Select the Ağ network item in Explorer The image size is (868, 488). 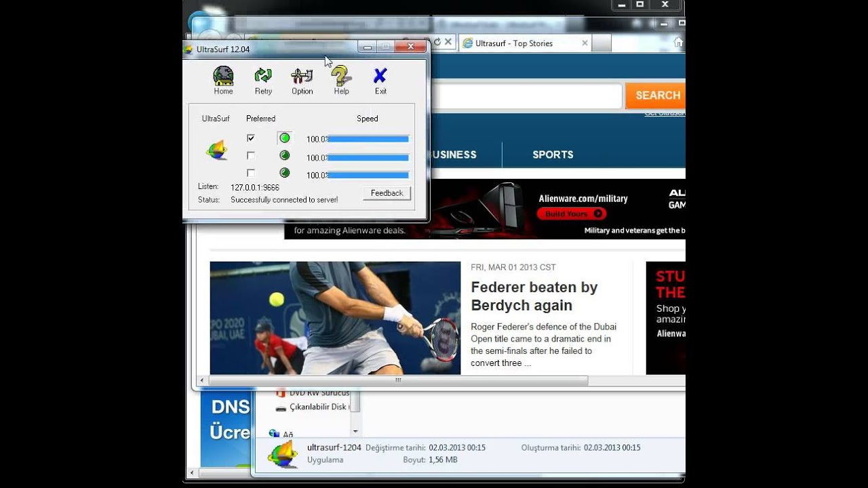tap(281, 434)
